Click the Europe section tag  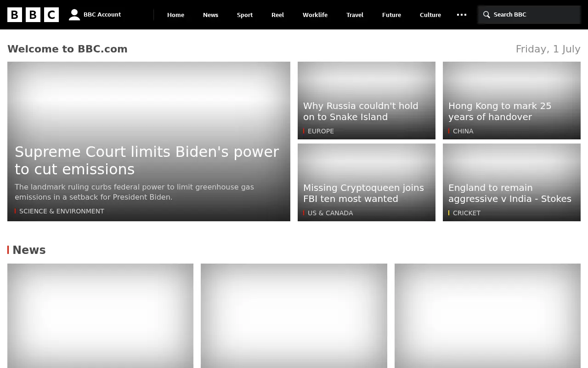tap(321, 131)
